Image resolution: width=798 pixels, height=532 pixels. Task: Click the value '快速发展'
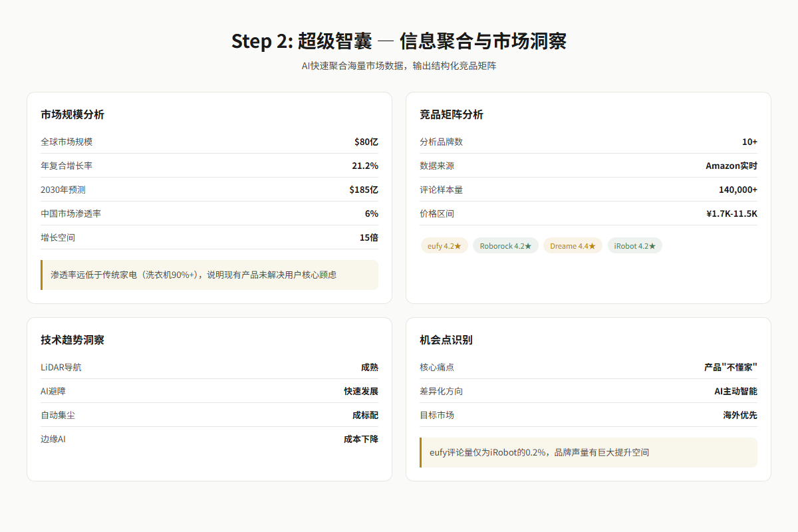(361, 391)
